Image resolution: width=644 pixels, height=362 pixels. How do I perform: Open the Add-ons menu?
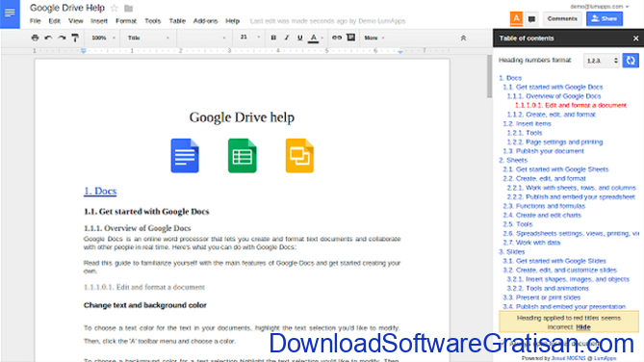[x=205, y=21]
